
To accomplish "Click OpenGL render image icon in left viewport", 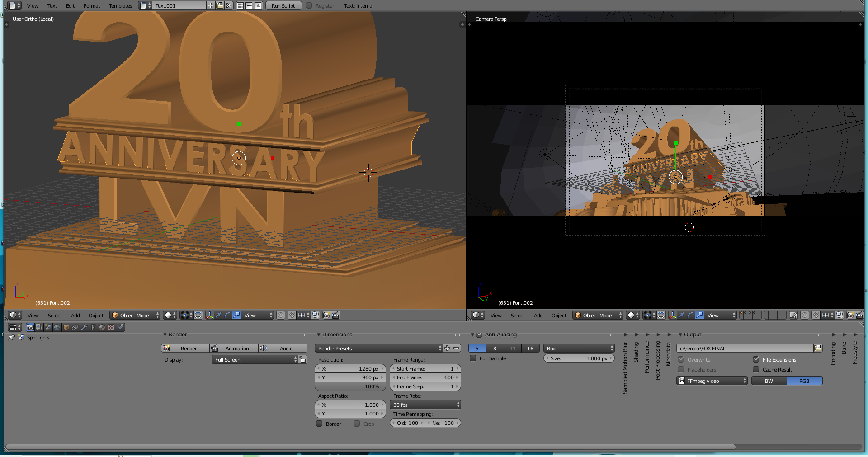I will pyautogui.click(x=327, y=315).
